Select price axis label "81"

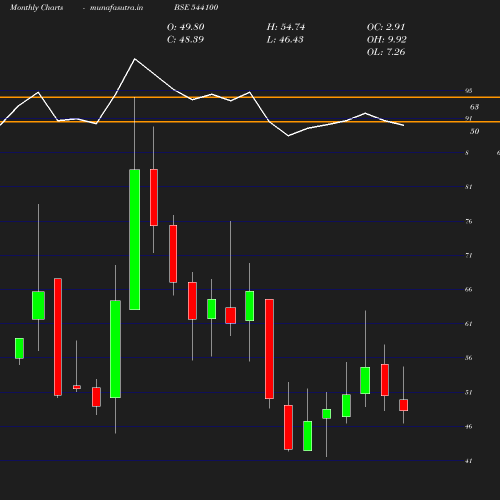[x=469, y=187]
